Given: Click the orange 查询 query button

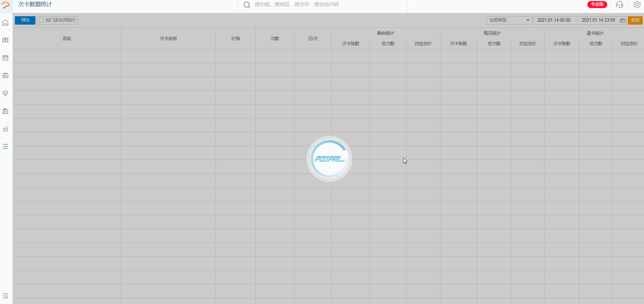Looking at the screenshot, I should click(635, 20).
